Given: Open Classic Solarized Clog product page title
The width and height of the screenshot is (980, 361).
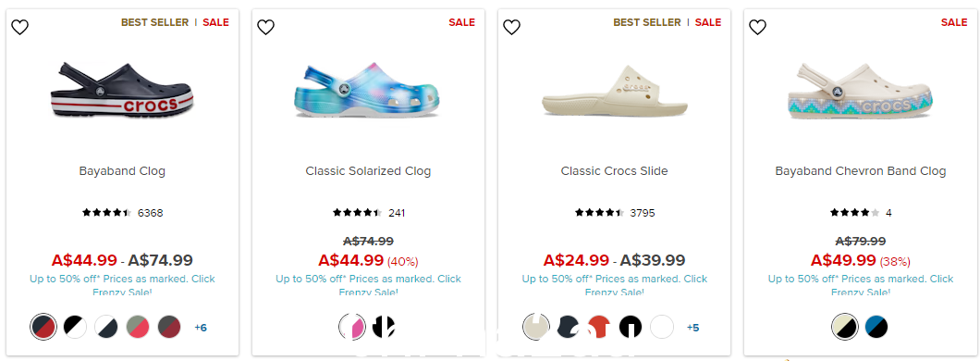Looking at the screenshot, I should tap(368, 171).
